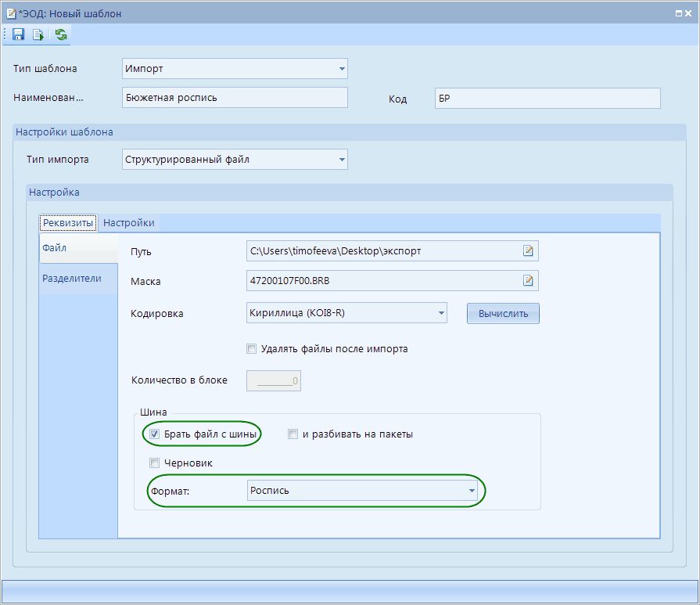The width and height of the screenshot is (700, 605).
Task: Close the Новый шаблон window
Action: click(x=689, y=13)
